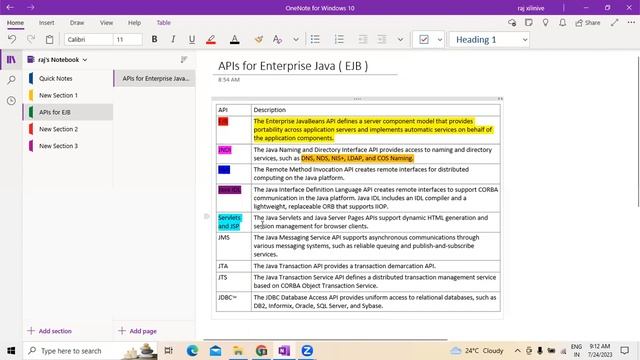The image size is (640, 360).
Task: Toggle underline formatting
Action: tap(191, 39)
